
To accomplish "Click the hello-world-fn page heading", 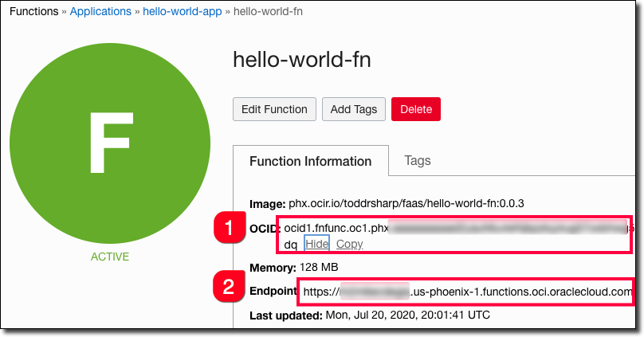I will 302,60.
